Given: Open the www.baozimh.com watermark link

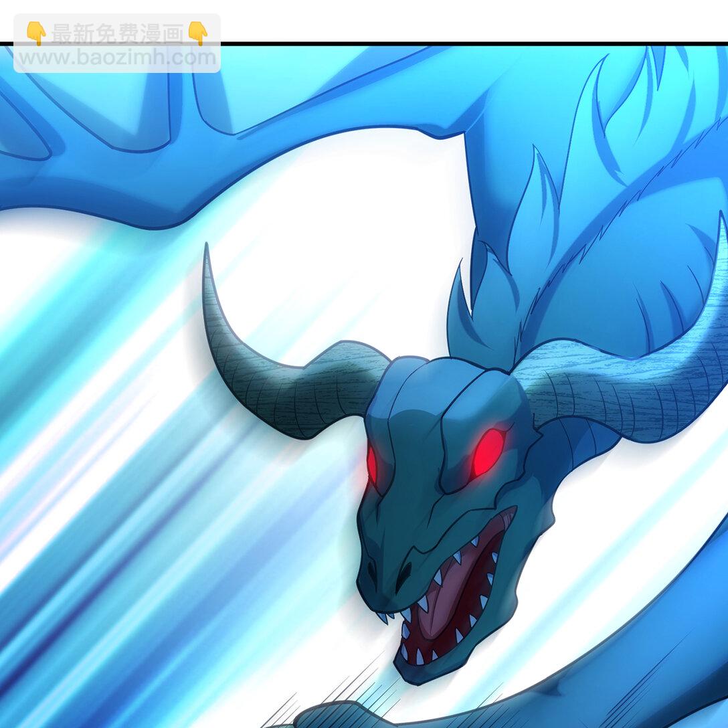Looking at the screenshot, I should coord(116,58).
